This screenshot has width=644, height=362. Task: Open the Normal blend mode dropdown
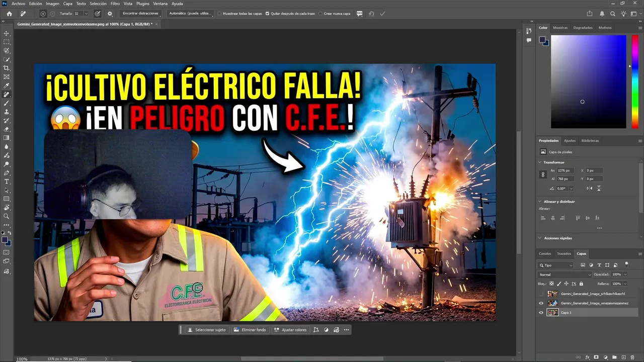[565, 275]
